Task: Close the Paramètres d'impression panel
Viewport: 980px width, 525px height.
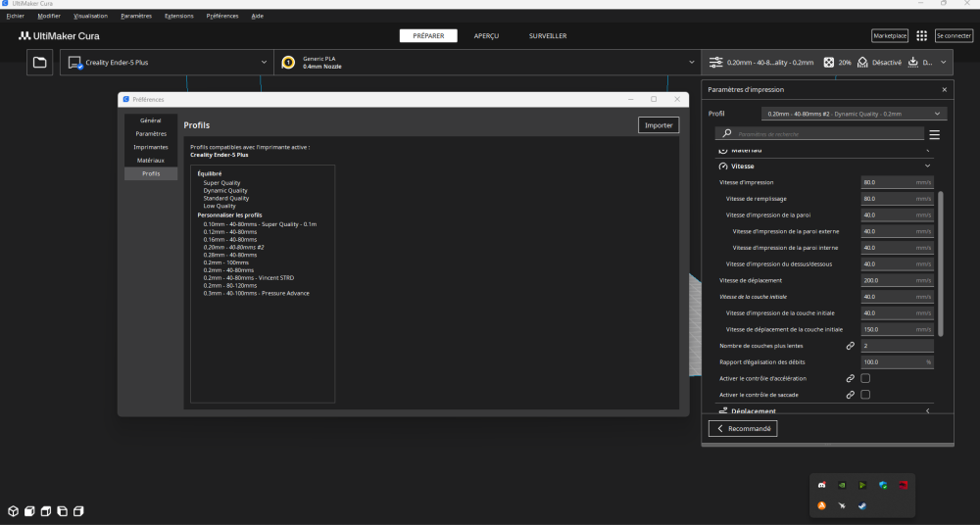Action: tap(944, 89)
